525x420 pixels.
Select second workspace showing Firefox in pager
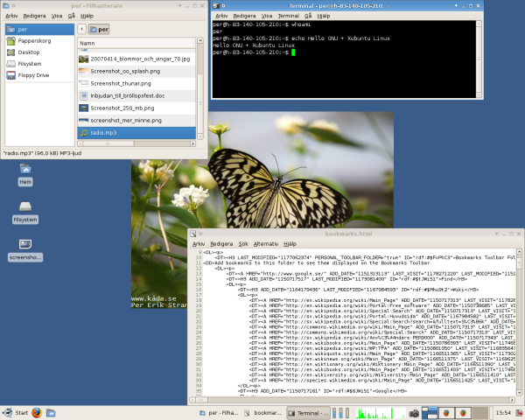[x=446, y=413]
